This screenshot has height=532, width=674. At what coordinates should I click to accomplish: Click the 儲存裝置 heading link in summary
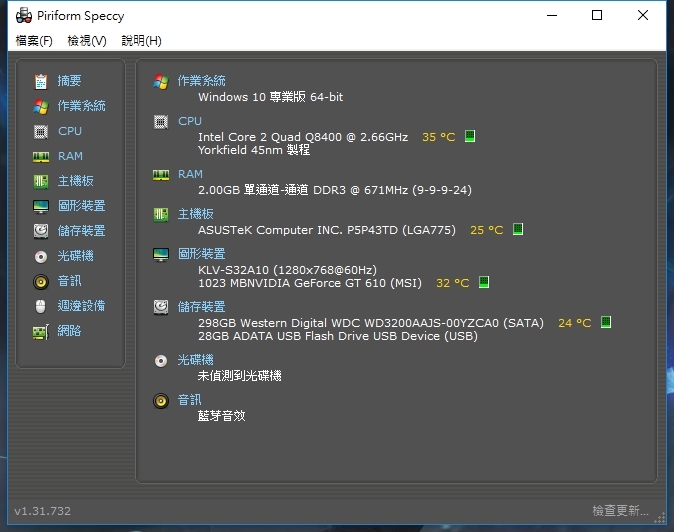click(202, 307)
